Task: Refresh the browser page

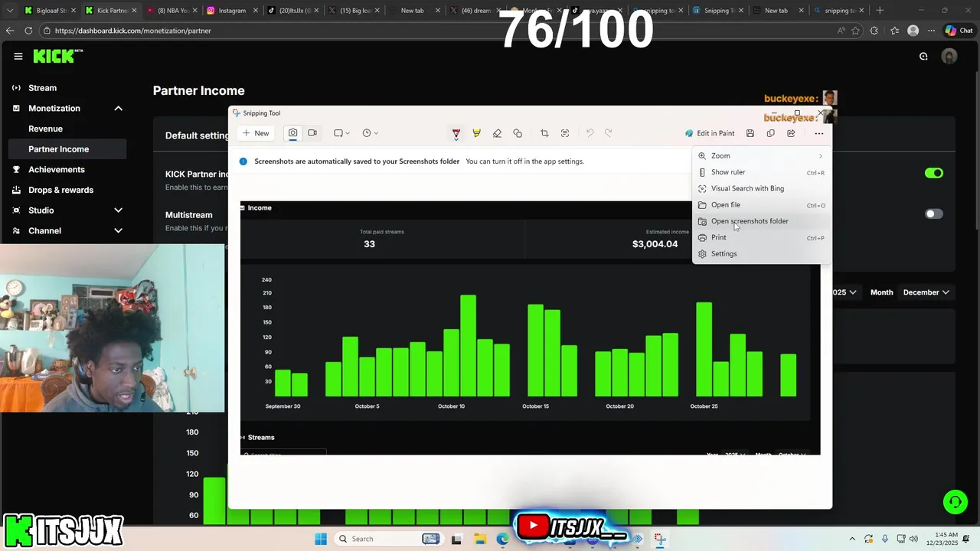Action: point(28,31)
